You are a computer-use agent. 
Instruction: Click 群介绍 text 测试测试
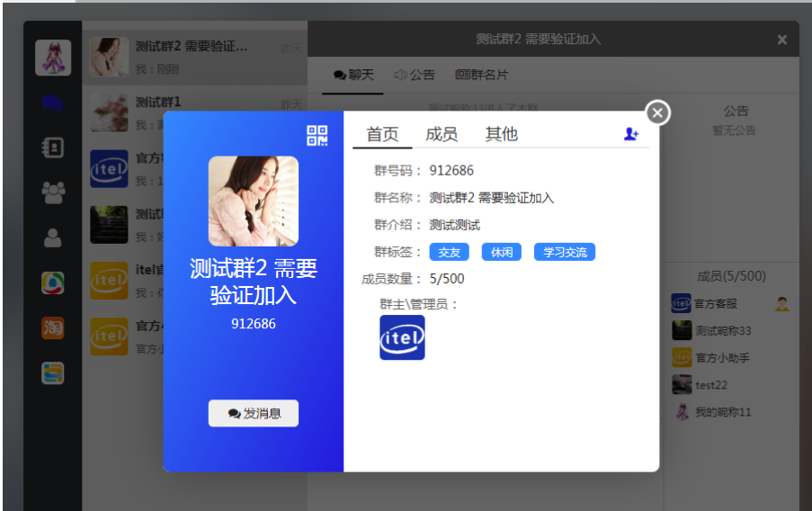click(455, 225)
